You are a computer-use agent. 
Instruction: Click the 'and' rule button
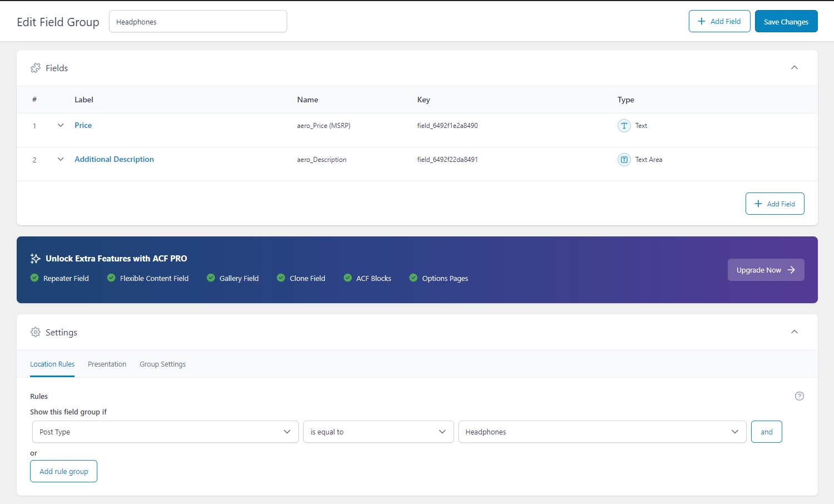[x=767, y=432]
